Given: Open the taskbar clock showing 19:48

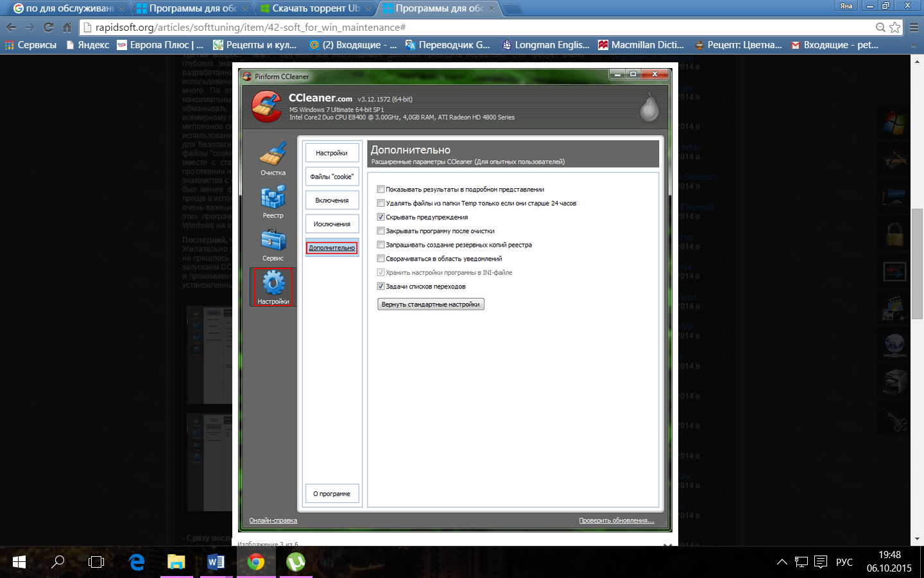Looking at the screenshot, I should click(x=889, y=562).
